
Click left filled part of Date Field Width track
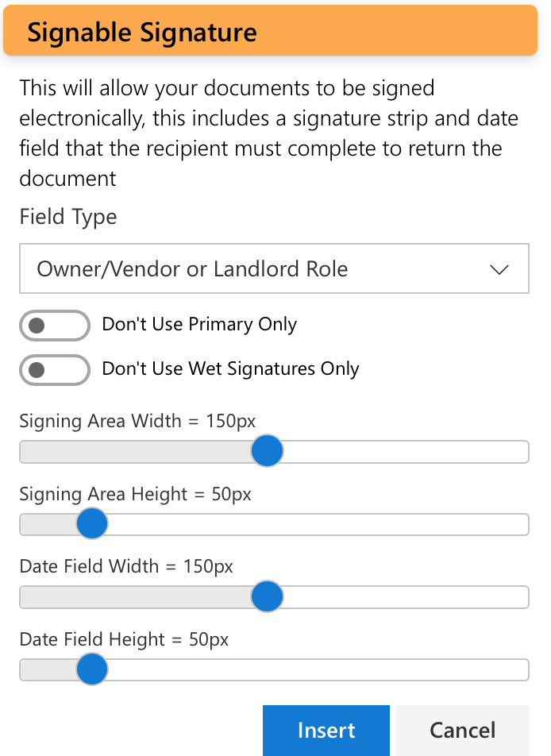pos(135,597)
